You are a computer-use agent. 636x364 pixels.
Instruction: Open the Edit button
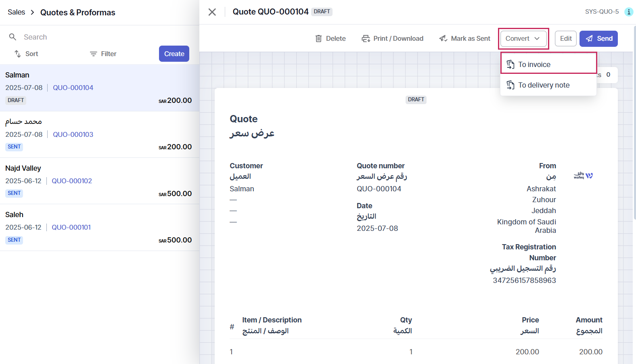tap(565, 39)
